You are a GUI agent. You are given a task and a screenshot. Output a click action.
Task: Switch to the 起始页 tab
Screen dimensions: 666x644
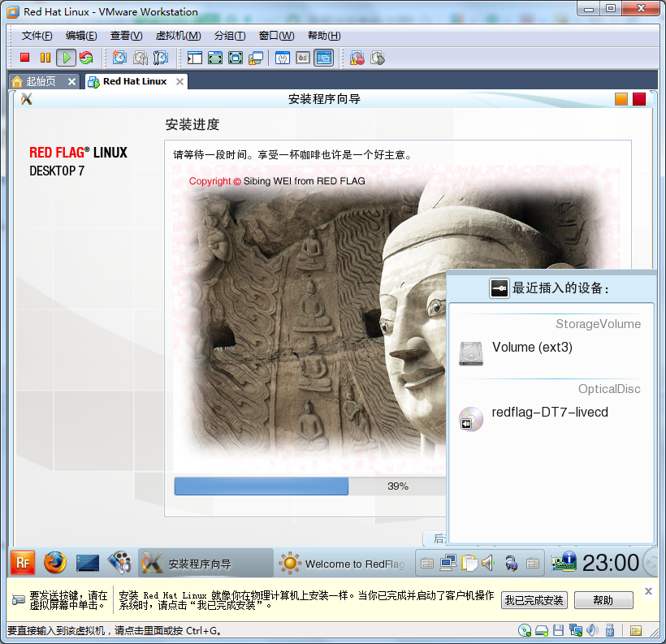point(41,81)
